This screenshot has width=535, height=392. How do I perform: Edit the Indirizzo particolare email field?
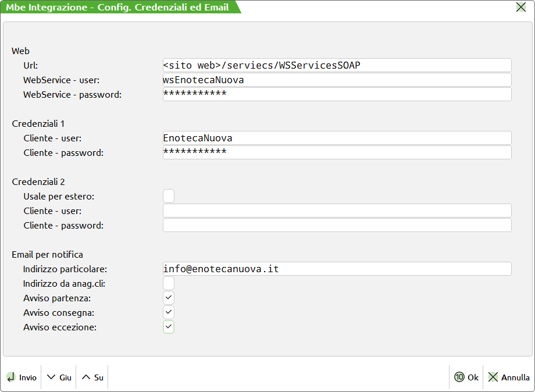(337, 269)
